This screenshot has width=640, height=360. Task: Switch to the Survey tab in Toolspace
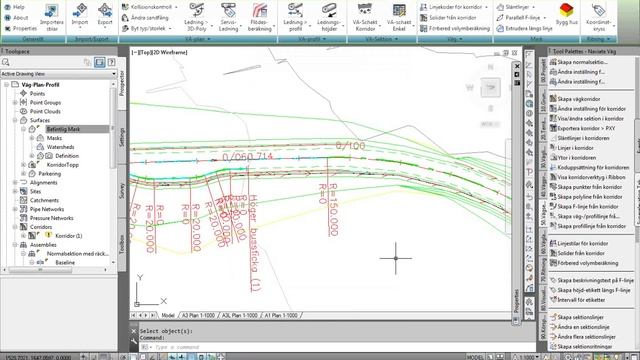point(122,191)
